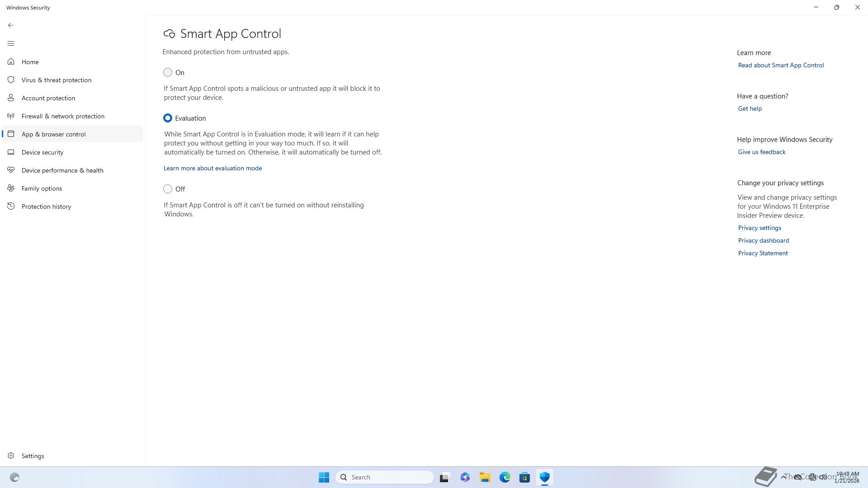Click Read about Smart App Control link
This screenshot has width=868, height=488.
781,65
